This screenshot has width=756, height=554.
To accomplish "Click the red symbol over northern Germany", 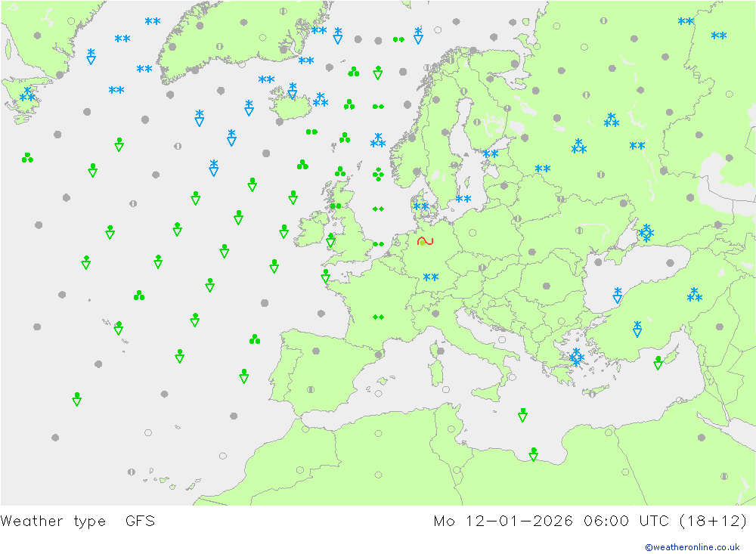I will pyautogui.click(x=425, y=241).
